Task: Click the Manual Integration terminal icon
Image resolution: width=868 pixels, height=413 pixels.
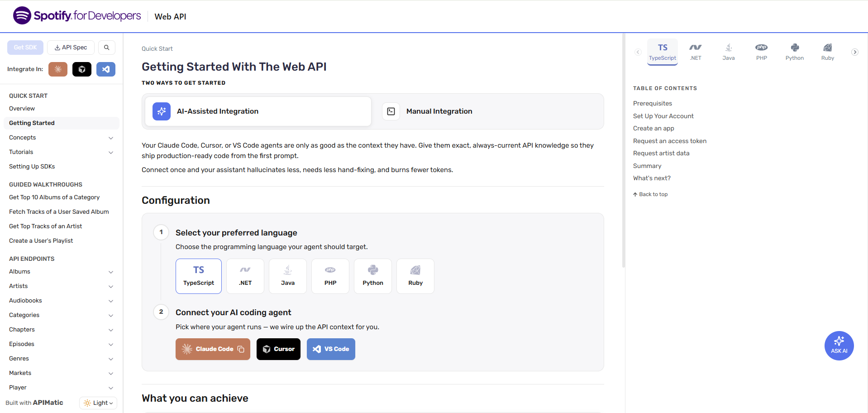Action: pos(391,111)
